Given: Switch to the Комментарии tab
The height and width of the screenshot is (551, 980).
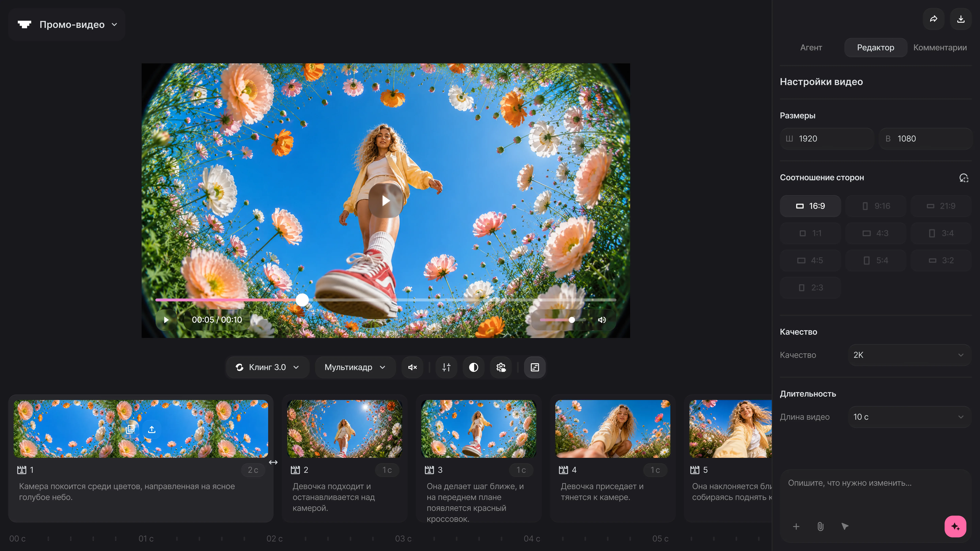Looking at the screenshot, I should [940, 48].
